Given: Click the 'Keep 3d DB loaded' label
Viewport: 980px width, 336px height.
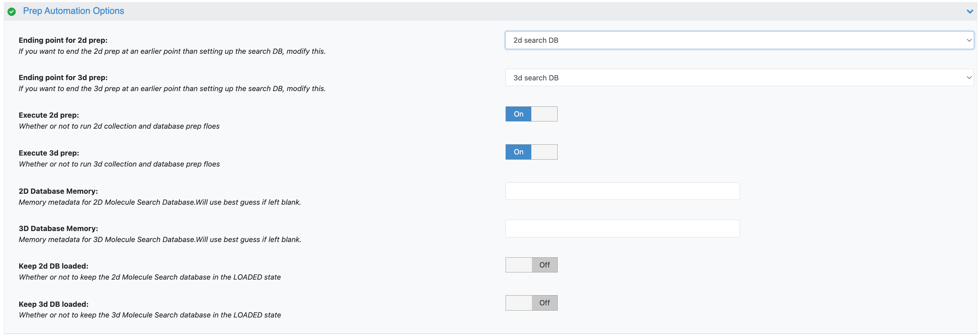Looking at the screenshot, I should (53, 304).
